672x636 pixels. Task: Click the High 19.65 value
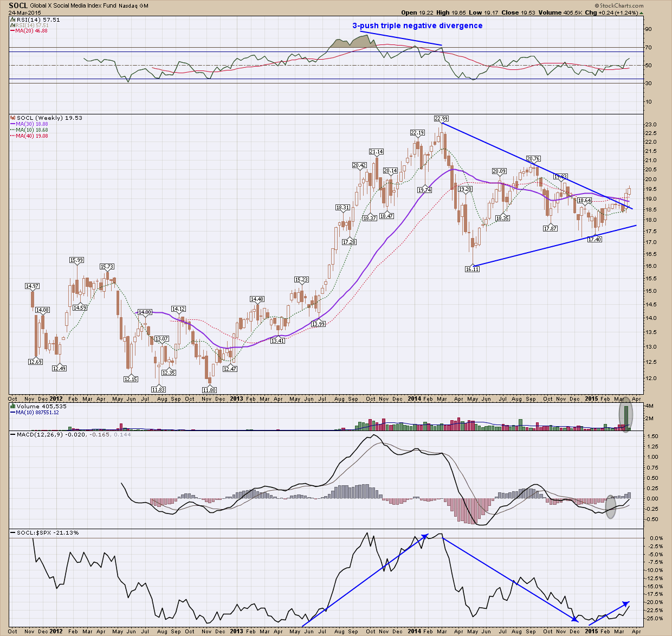(451, 12)
